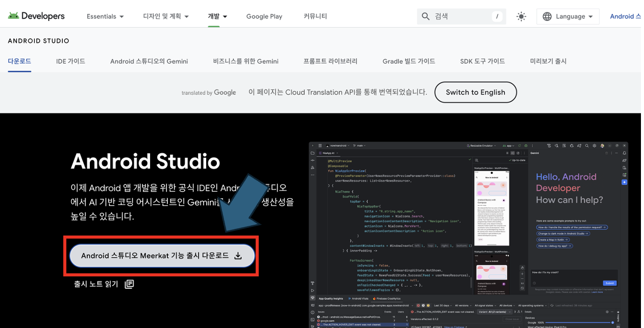Click 'Hello, Android Developer' text in screenshot

point(566,182)
